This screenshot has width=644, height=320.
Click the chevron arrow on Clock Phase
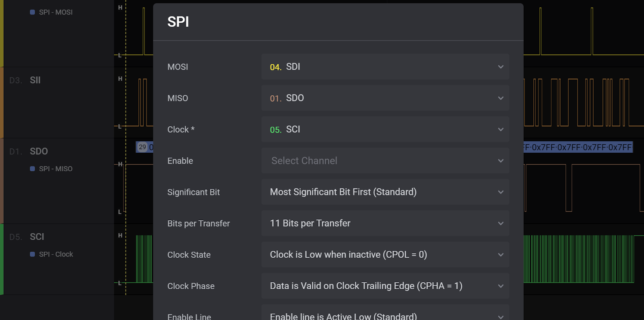(x=501, y=286)
